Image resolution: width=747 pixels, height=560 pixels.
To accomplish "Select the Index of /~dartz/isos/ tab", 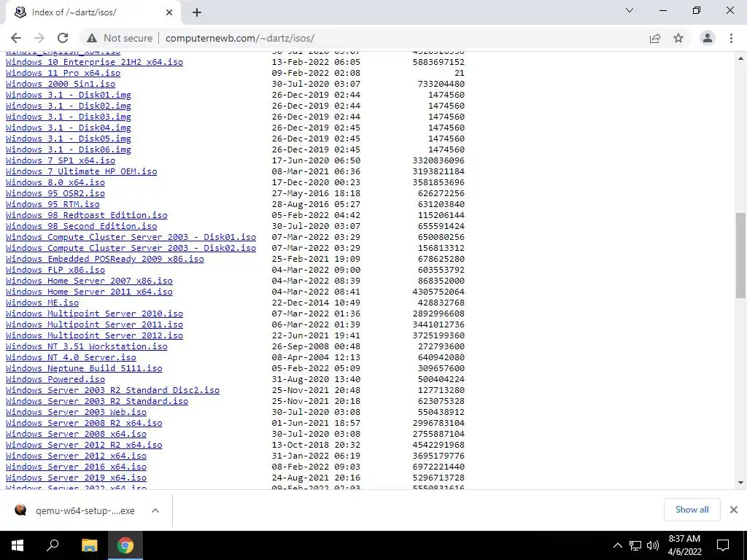I will 93,12.
